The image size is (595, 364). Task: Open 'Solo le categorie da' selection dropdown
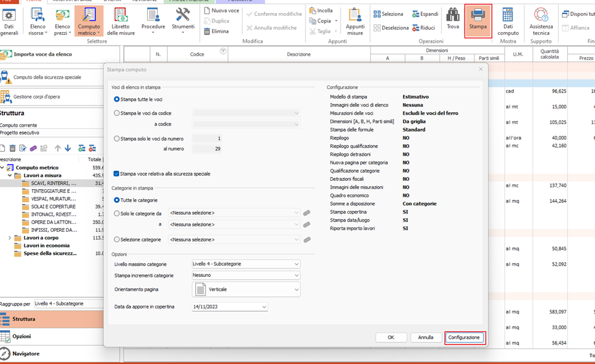(x=234, y=213)
